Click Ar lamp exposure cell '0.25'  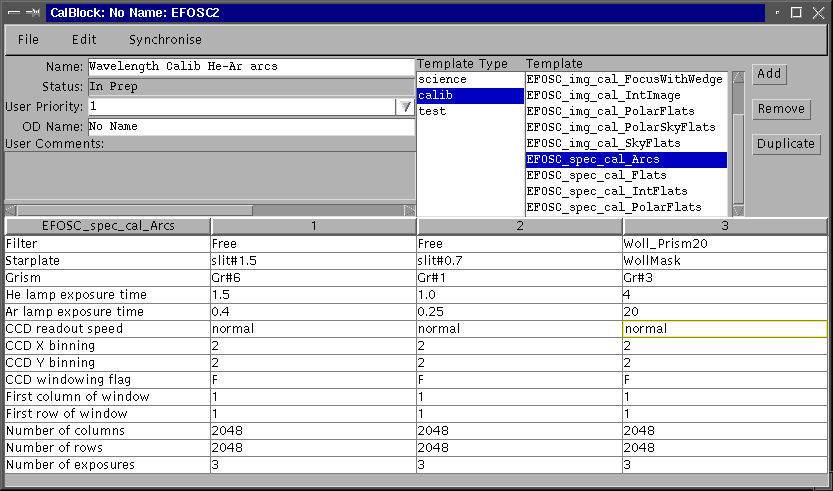520,312
